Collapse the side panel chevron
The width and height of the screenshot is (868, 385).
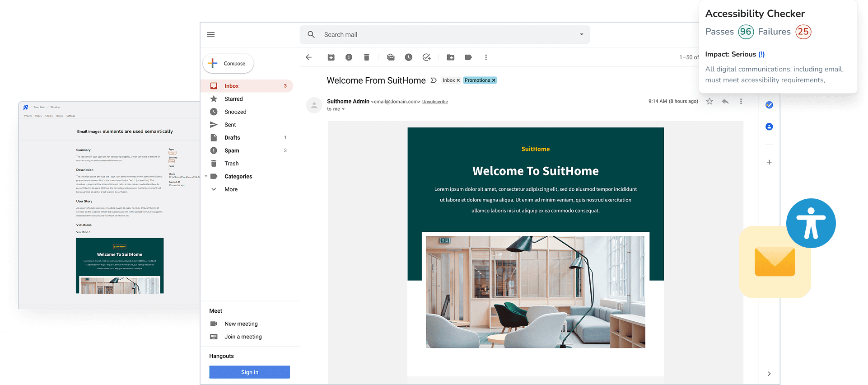pyautogui.click(x=769, y=374)
